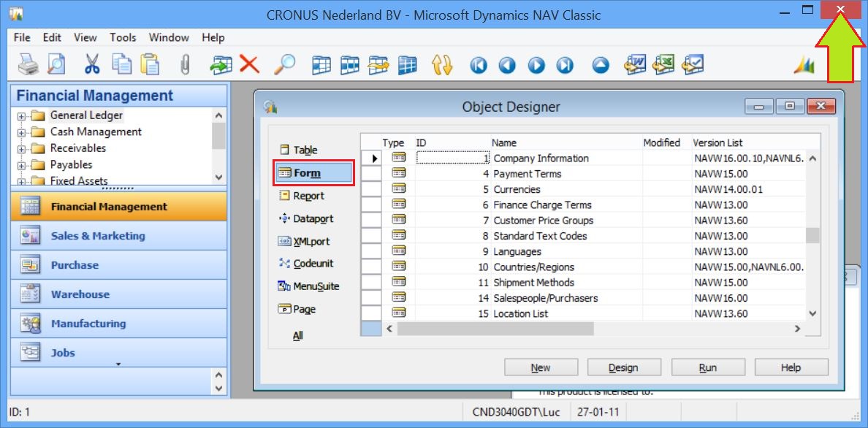Click the small arrow below Jobs menu
Image resolution: width=868 pixels, height=428 pixels.
point(118,364)
